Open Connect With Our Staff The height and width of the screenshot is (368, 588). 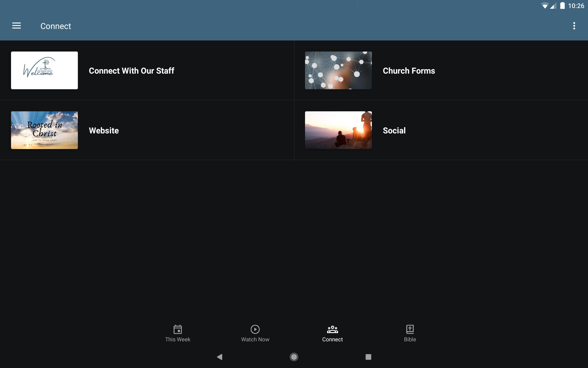coord(147,70)
